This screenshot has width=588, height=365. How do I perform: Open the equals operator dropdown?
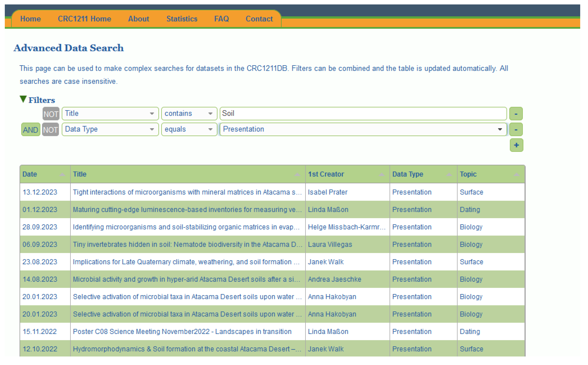pyautogui.click(x=189, y=129)
